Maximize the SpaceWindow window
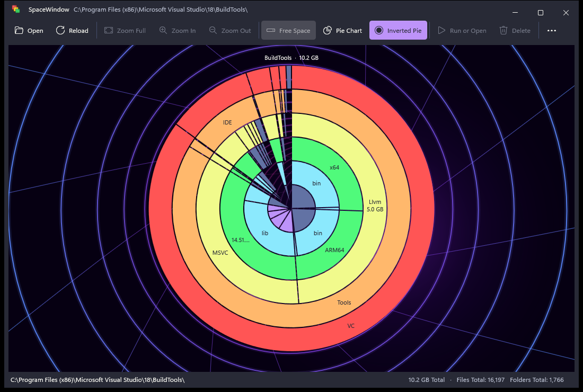The height and width of the screenshot is (392, 583). (x=541, y=13)
